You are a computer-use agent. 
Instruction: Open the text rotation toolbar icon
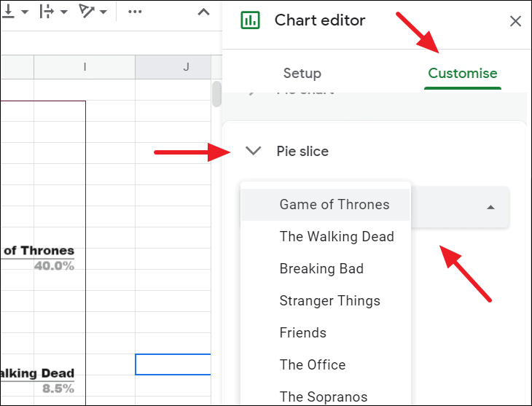coord(86,11)
